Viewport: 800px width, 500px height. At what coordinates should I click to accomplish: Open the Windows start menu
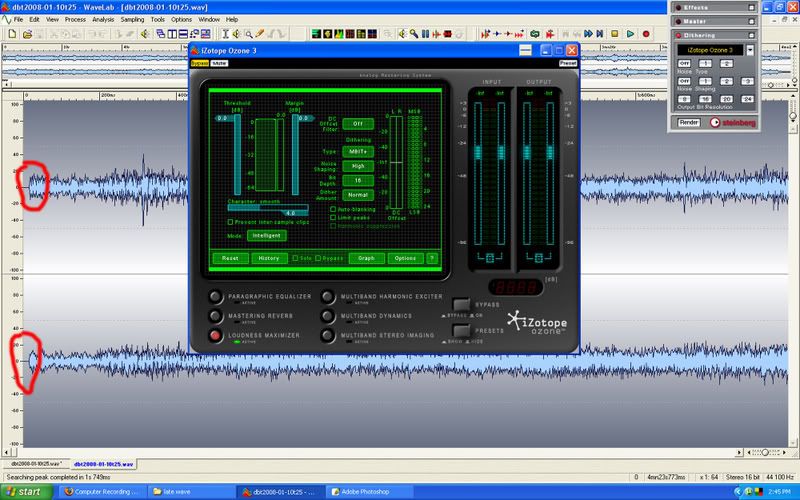[26, 492]
